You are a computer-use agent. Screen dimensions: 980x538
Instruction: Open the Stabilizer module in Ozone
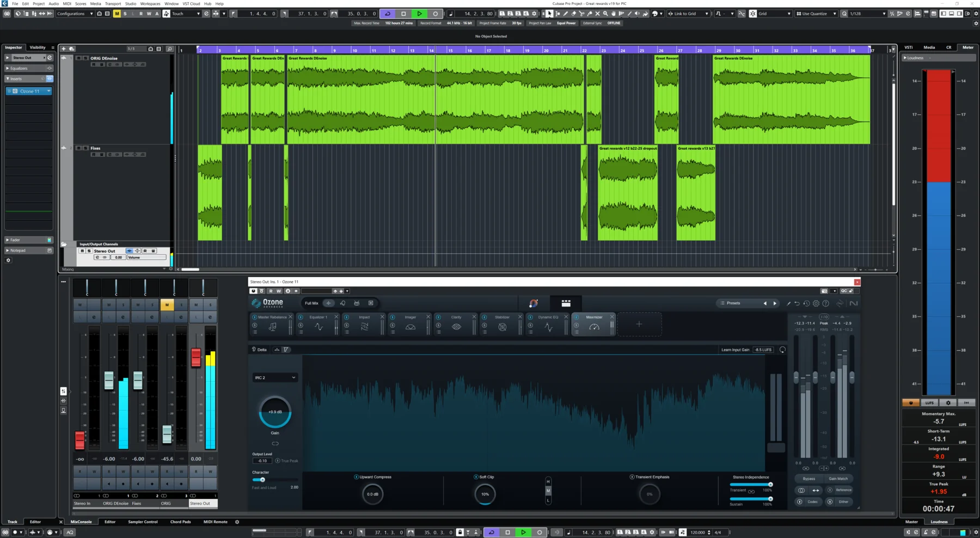click(x=502, y=324)
